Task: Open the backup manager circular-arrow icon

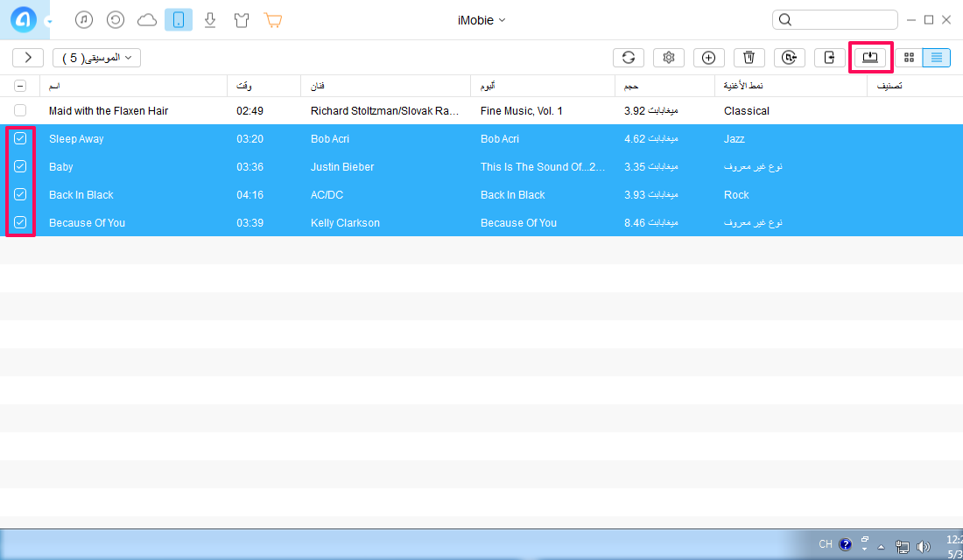Action: coord(116,19)
